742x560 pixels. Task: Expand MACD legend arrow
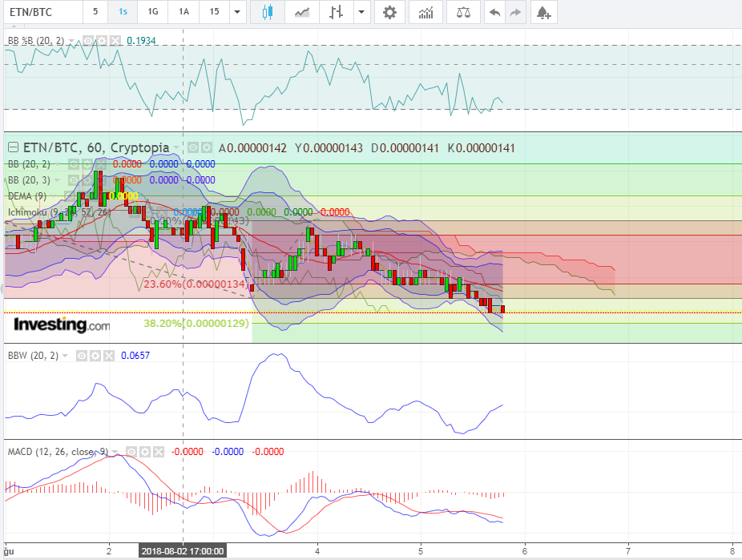click(116, 452)
